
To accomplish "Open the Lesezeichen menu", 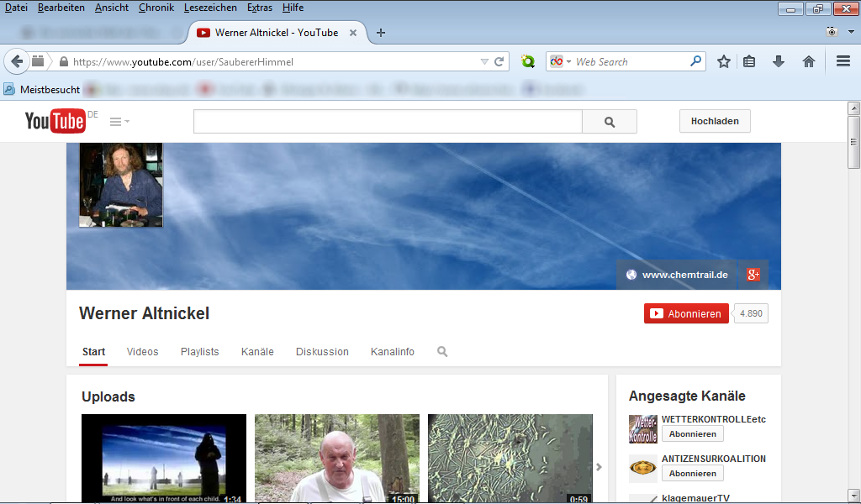I will [210, 8].
